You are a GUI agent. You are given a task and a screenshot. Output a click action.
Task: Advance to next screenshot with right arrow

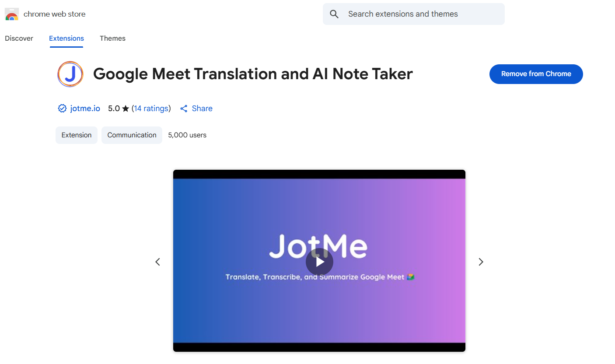point(481,262)
